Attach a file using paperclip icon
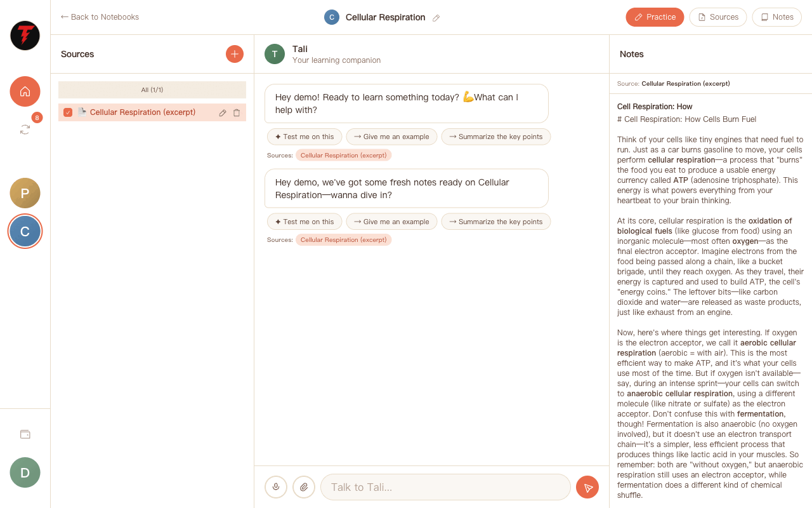 (304, 487)
